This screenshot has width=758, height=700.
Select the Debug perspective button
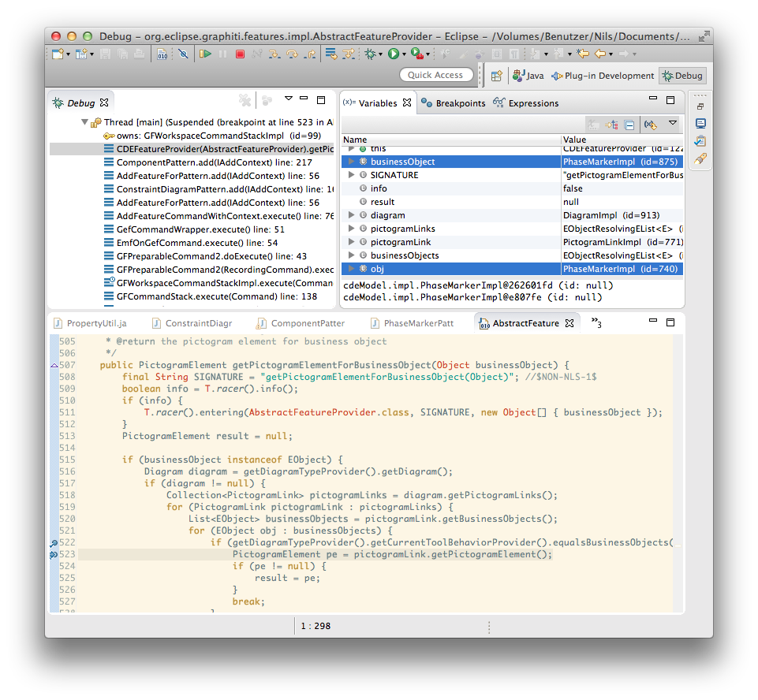[x=682, y=76]
